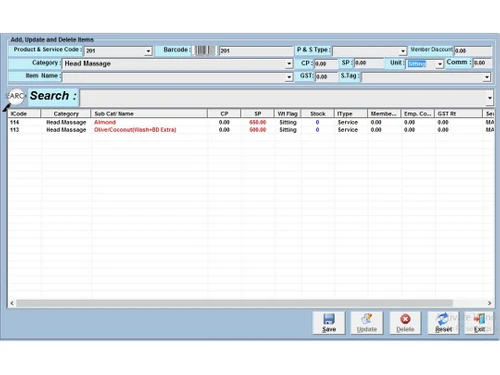Click the Exit button
The width and height of the screenshot is (500, 375).
(479, 323)
